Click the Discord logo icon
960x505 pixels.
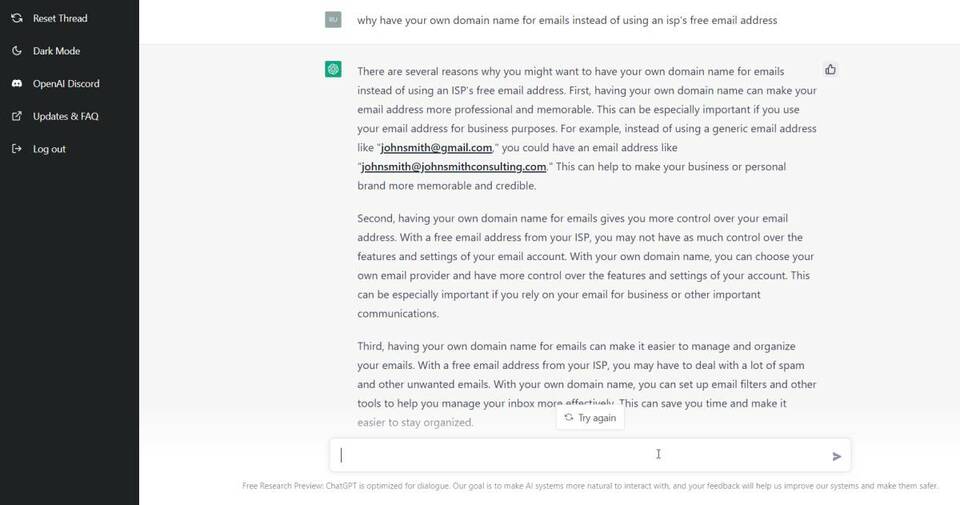click(17, 84)
